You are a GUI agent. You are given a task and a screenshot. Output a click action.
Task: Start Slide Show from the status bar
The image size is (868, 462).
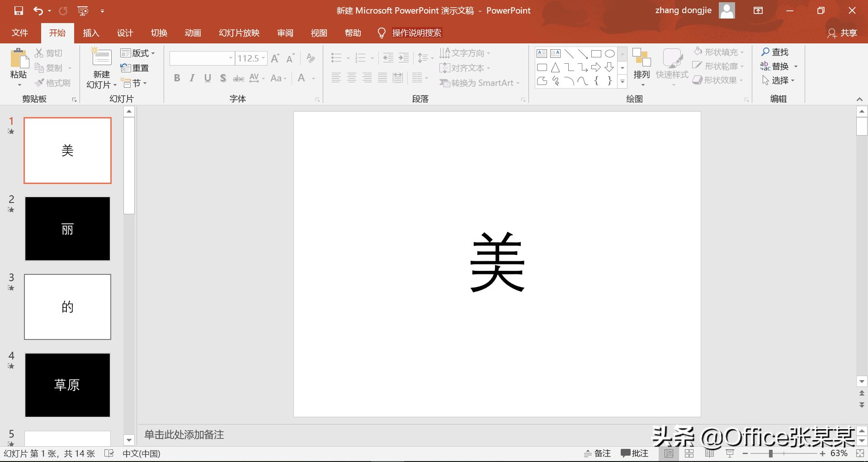[x=729, y=453]
